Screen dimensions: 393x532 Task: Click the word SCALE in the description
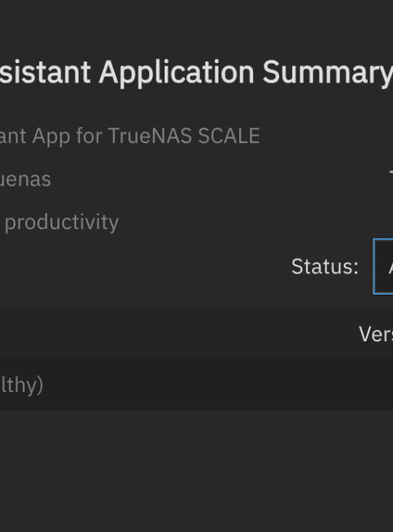pyautogui.click(x=229, y=136)
